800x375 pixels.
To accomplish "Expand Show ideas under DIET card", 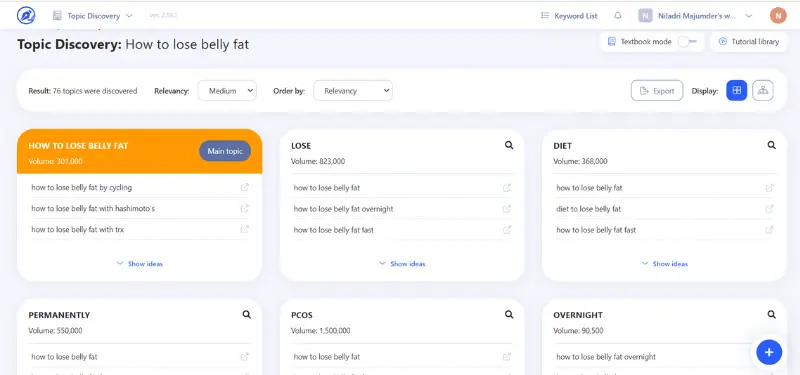I will coord(664,264).
